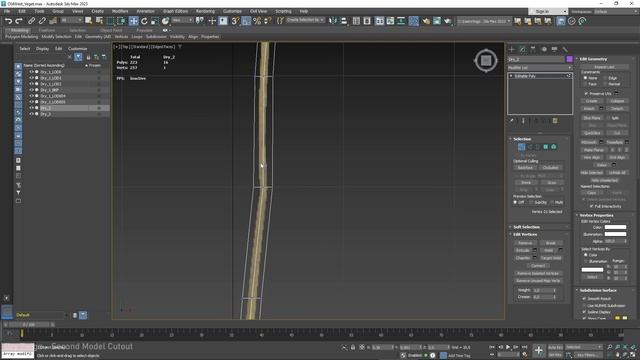Open the Rendering menu
The image size is (640, 360).
pyautogui.click(x=205, y=11)
